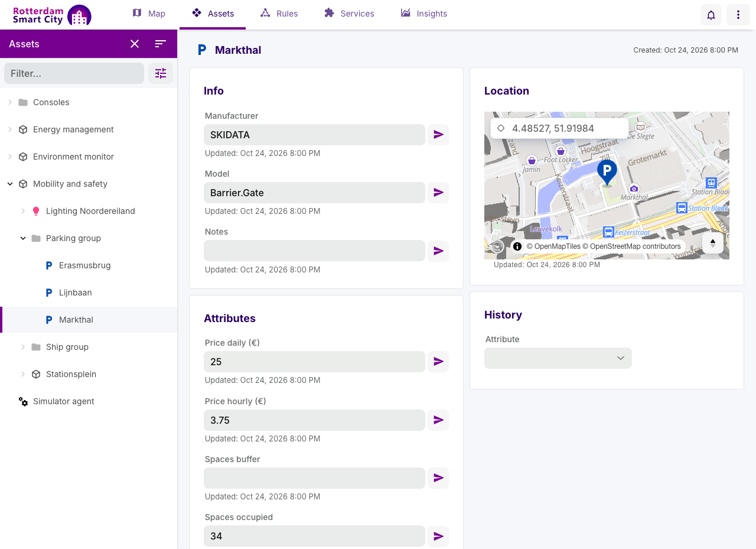The width and height of the screenshot is (756, 549).
Task: Select the Lijnbaan parking asset
Action: 89,293
